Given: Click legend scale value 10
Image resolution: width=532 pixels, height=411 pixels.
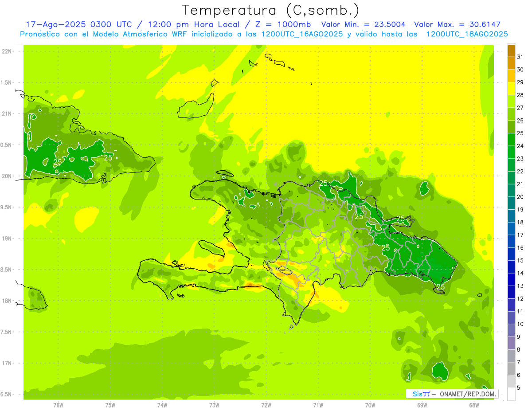Looking at the screenshot, I should [520, 324].
